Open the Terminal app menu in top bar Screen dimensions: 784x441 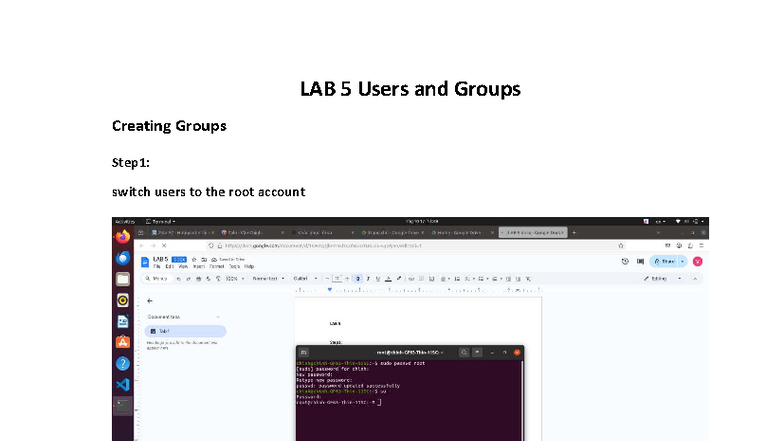pyautogui.click(x=160, y=222)
